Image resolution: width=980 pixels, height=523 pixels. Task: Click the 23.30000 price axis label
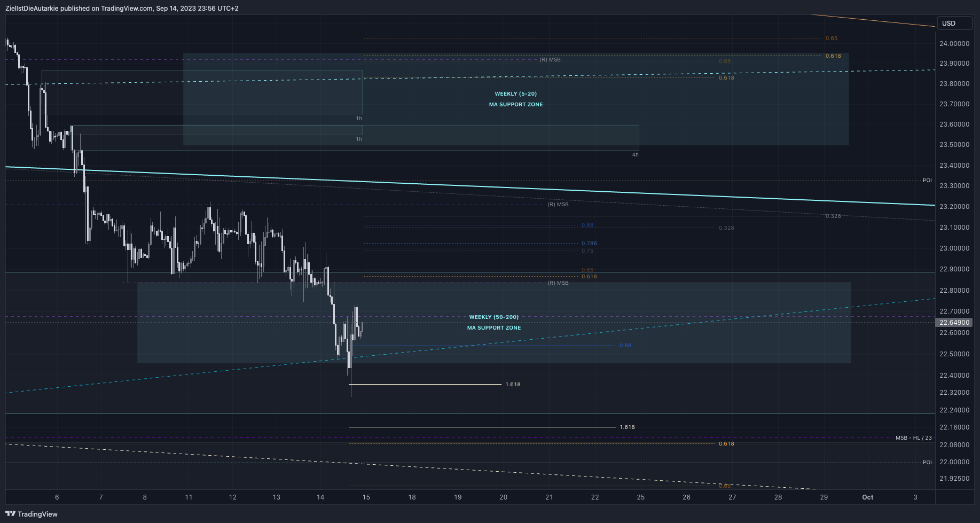tap(954, 186)
